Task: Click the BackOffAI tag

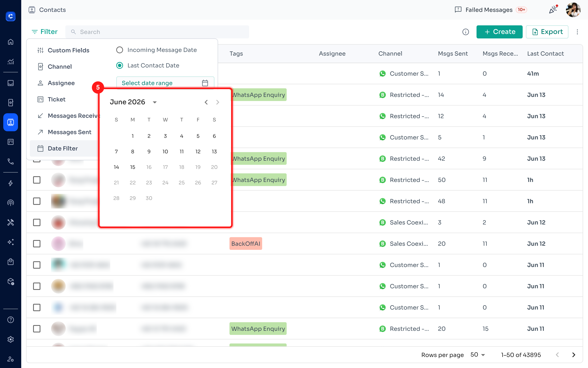Action: click(x=246, y=244)
